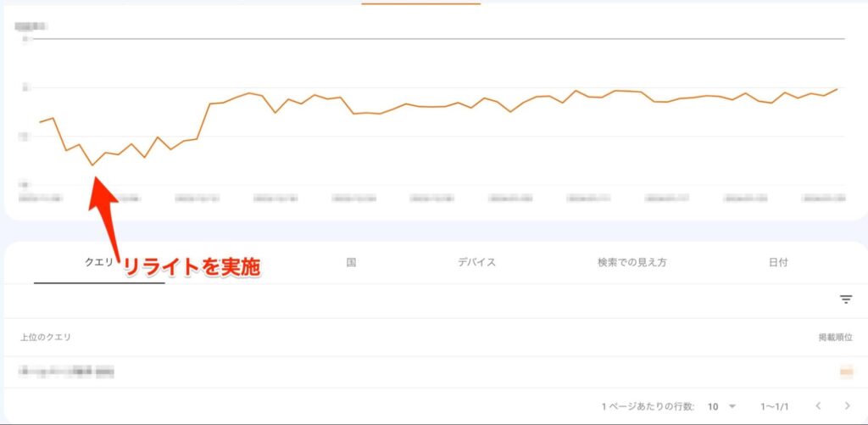868x425 pixels.
Task: Switch to the 国 tab
Action: (351, 262)
